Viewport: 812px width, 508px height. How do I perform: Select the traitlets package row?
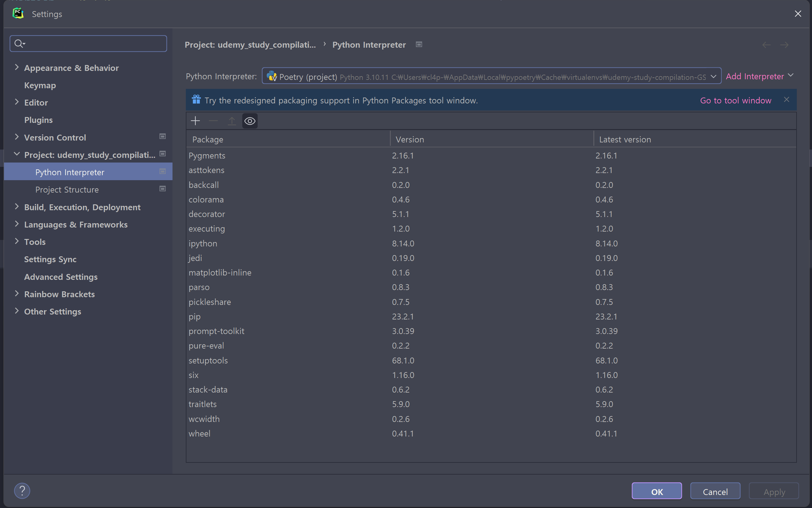[491, 404]
